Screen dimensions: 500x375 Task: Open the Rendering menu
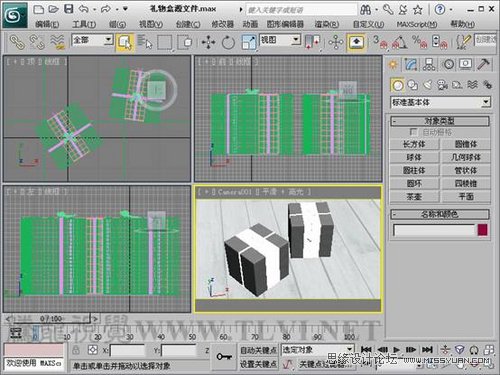click(x=327, y=24)
